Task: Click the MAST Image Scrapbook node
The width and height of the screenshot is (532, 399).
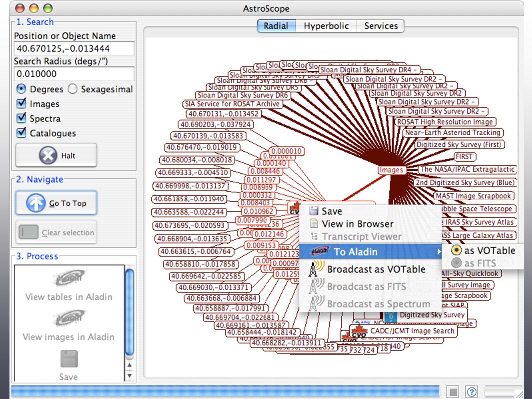Action: (x=473, y=196)
